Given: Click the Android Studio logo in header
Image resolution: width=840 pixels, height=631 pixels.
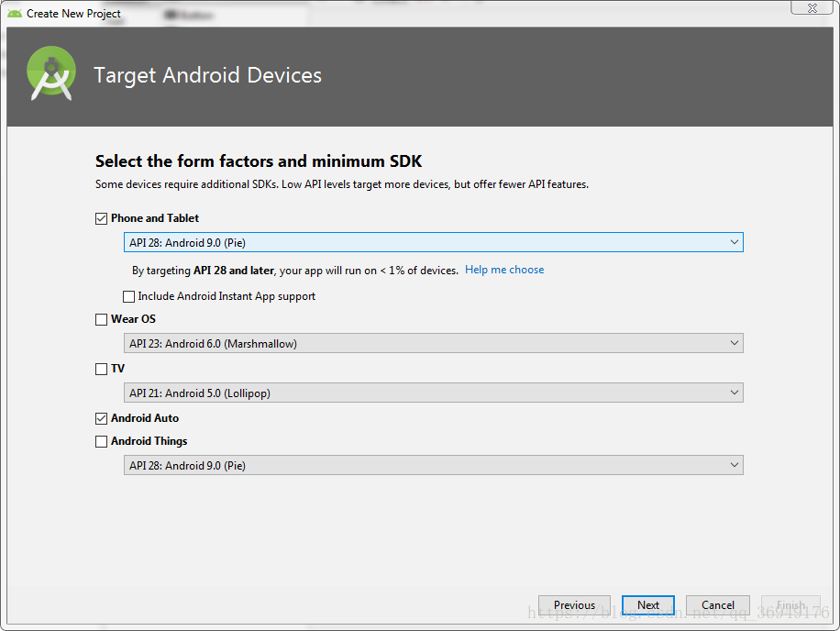Looking at the screenshot, I should tap(51, 73).
